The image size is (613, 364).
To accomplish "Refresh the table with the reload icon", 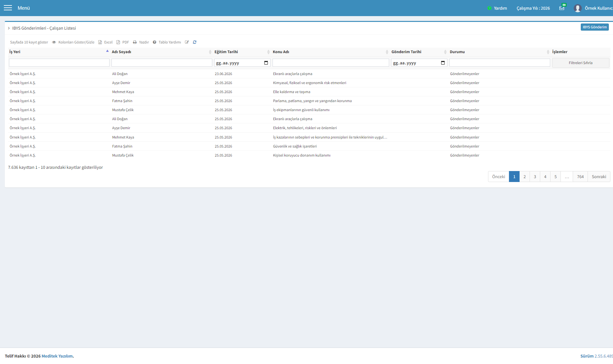I will pyautogui.click(x=195, y=42).
